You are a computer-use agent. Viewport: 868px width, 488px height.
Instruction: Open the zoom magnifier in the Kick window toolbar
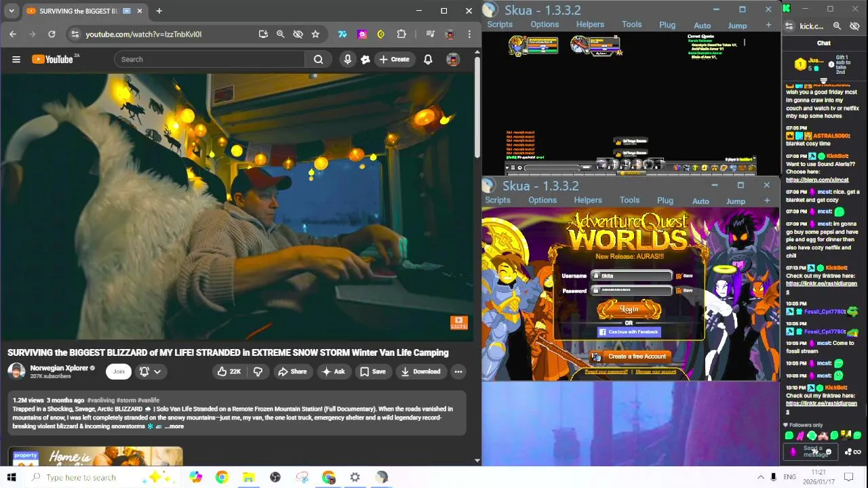tap(837, 26)
